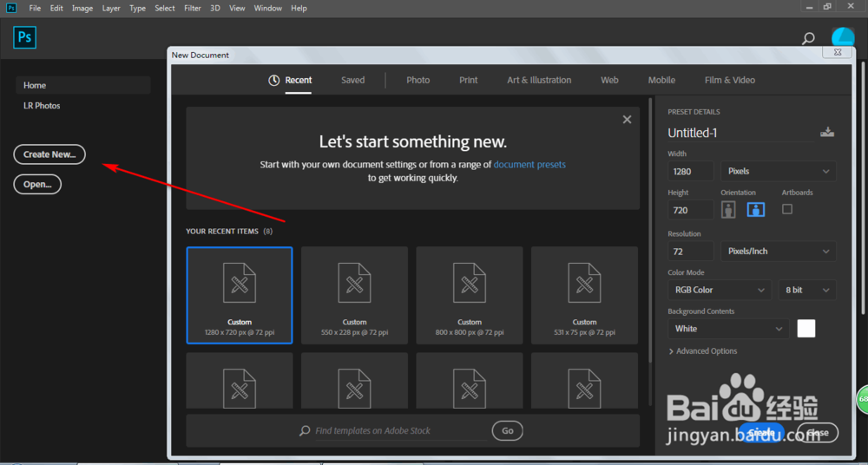Select landscape orientation icon
868x465 pixels.
(756, 209)
